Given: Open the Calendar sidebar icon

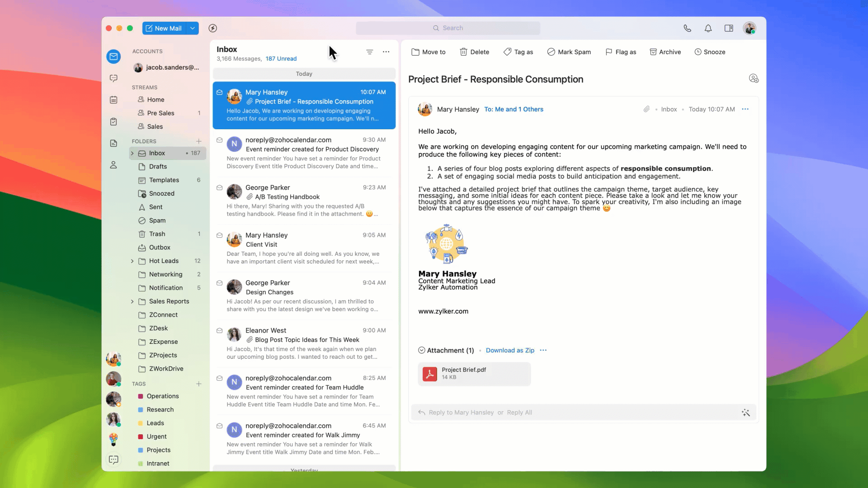Looking at the screenshot, I should click(x=113, y=100).
